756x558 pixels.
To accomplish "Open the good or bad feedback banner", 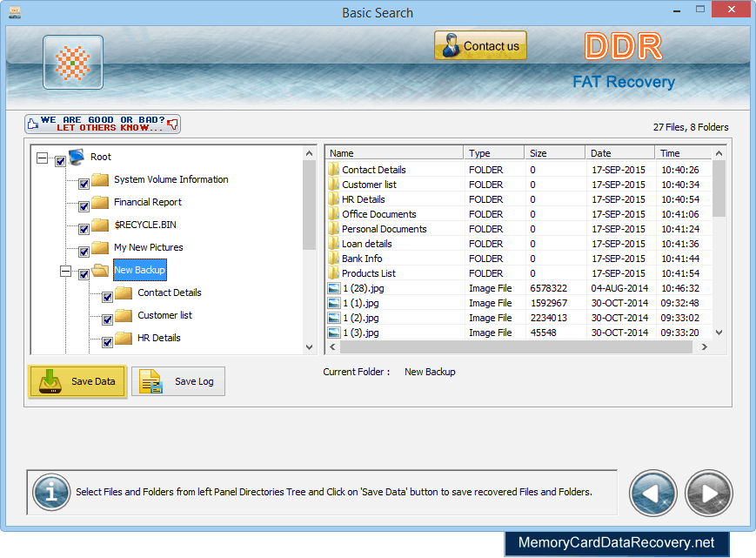I will [103, 124].
